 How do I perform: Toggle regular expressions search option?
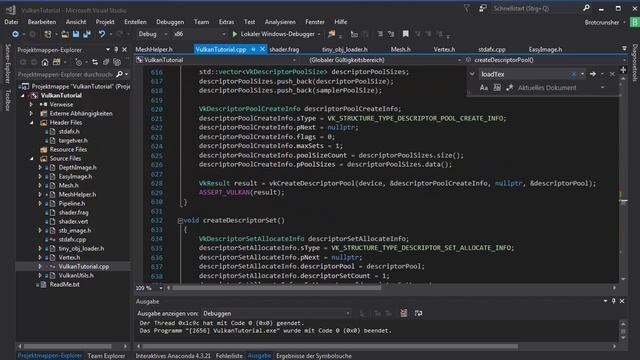coord(509,88)
